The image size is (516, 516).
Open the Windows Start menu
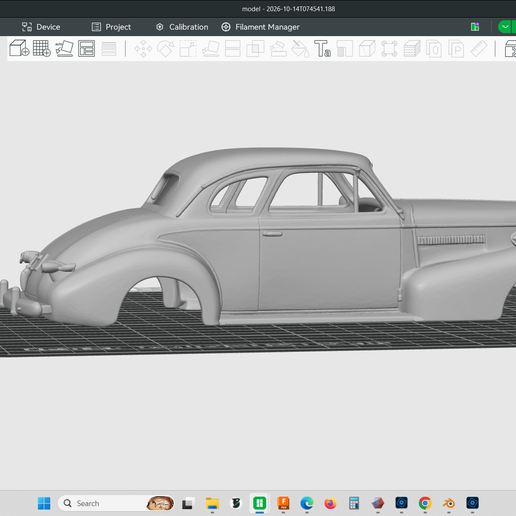[44, 503]
